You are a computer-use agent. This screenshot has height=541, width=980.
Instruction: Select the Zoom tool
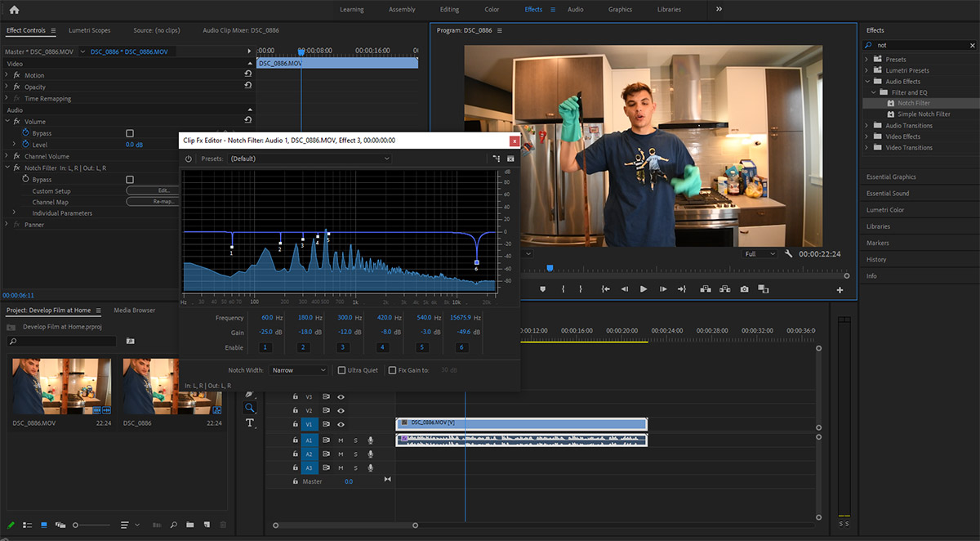pyautogui.click(x=250, y=408)
